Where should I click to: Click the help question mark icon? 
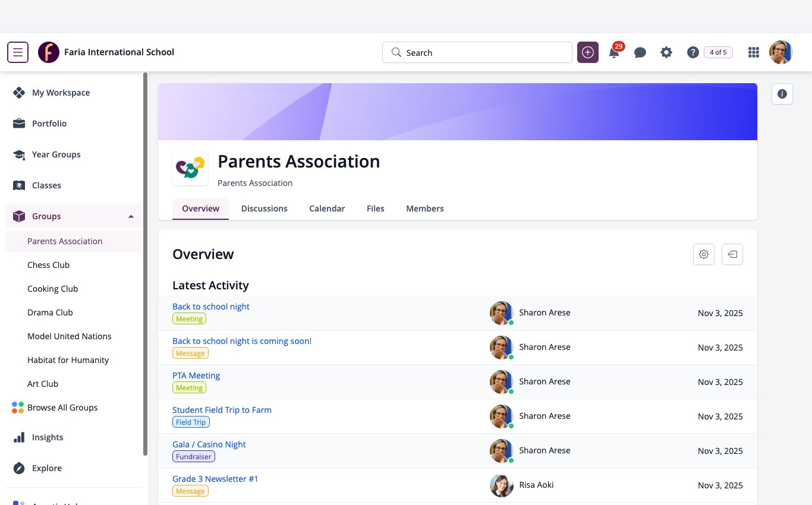coord(693,52)
